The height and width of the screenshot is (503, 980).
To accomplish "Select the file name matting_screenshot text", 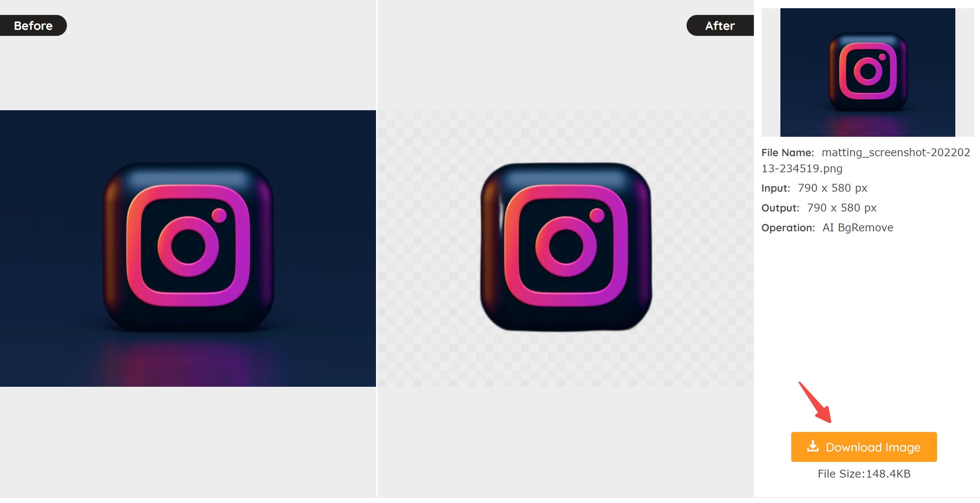I will pos(866,160).
